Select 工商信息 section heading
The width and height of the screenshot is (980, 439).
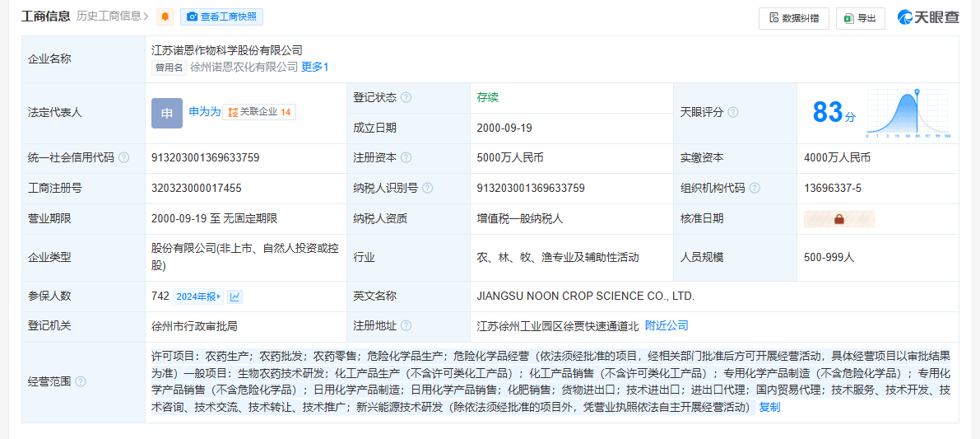point(45,16)
